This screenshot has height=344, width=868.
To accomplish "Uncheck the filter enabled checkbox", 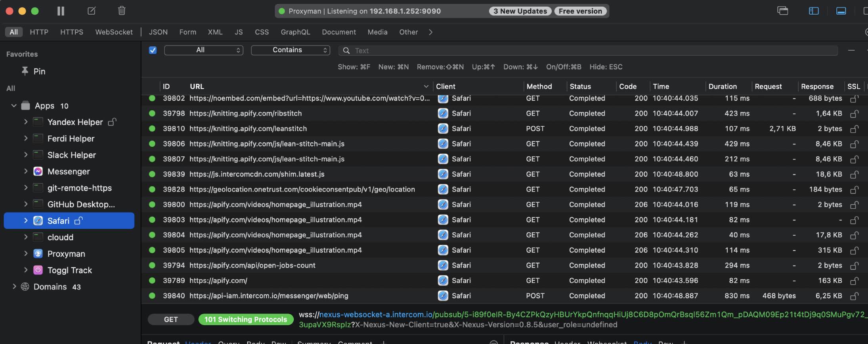I will click(153, 50).
